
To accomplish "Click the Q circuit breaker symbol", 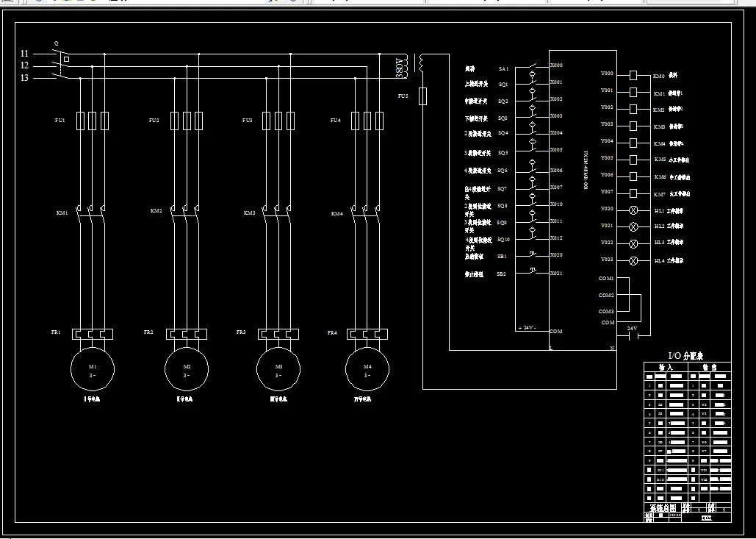I will (61, 65).
